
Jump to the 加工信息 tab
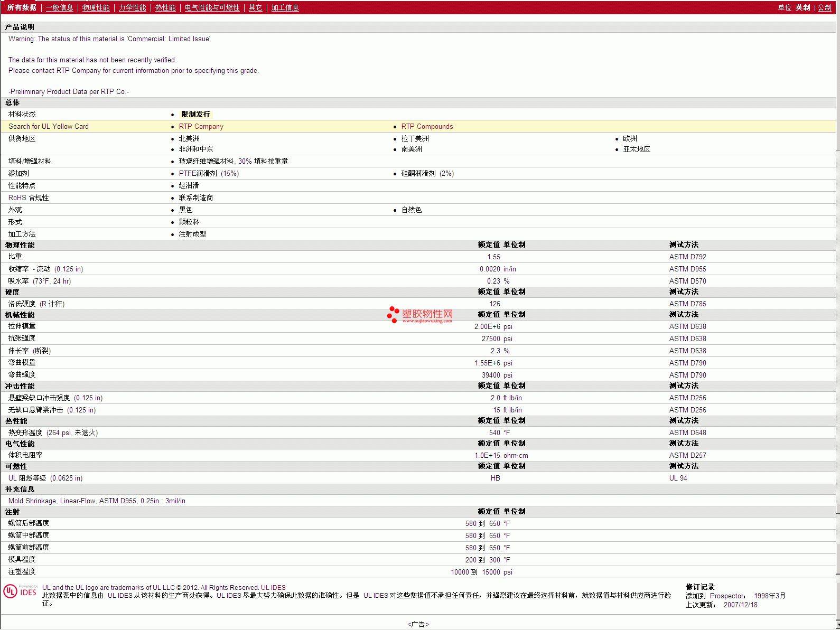tap(285, 7)
